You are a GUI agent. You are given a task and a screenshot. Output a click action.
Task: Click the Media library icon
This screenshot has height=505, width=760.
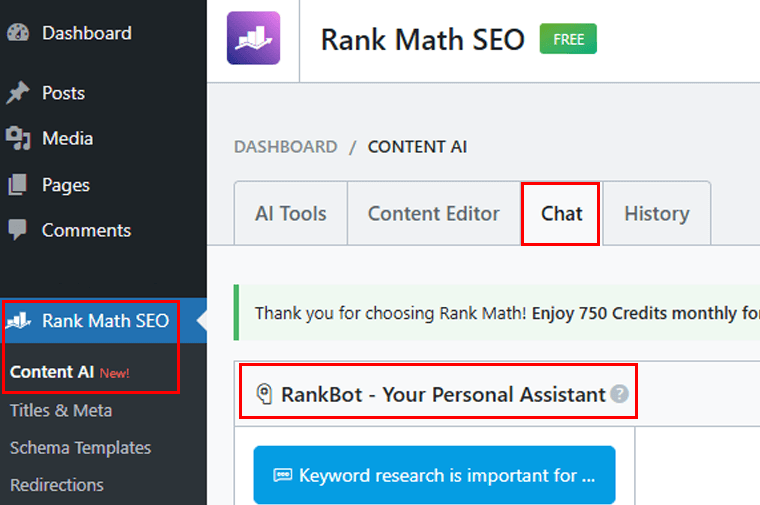[x=18, y=138]
